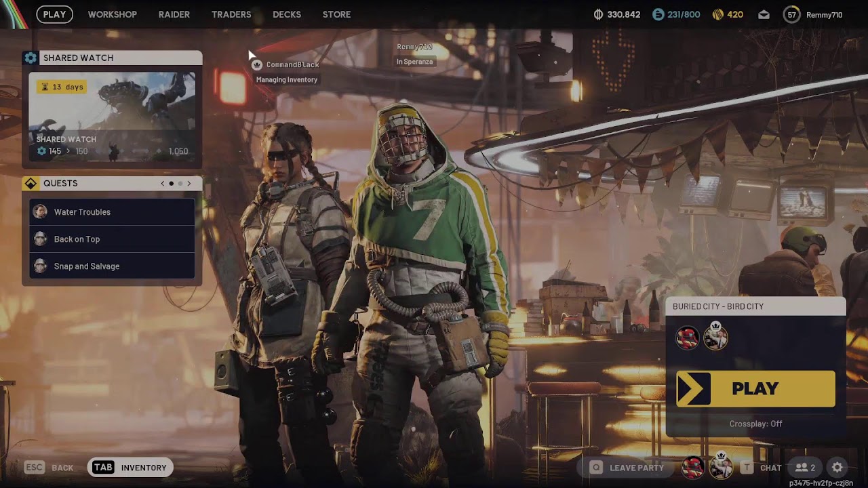Click the hourglass icon on 13 days badge
Viewport: 868px width, 488px height.
pos(45,87)
